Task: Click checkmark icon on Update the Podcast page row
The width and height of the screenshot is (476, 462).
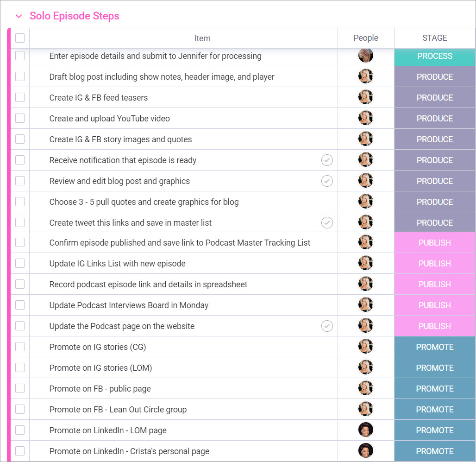Action: pos(327,326)
